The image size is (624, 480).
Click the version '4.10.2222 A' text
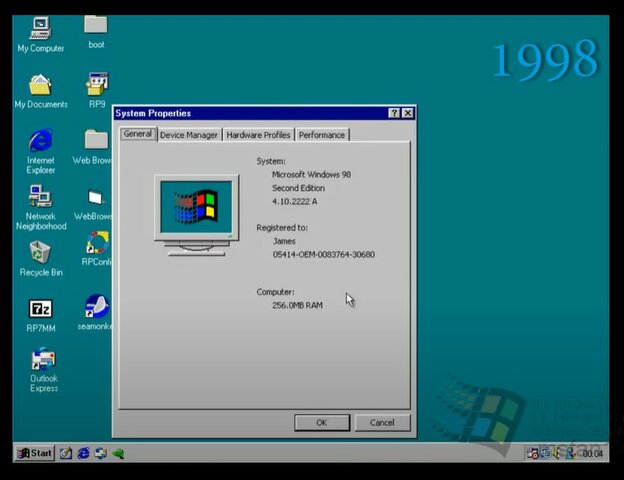coord(294,201)
